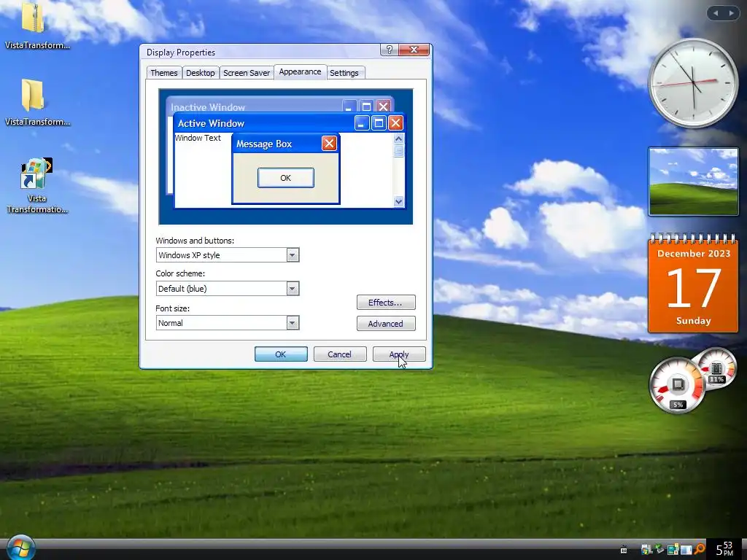This screenshot has width=747, height=560.
Task: Click the Apply button
Action: pyautogui.click(x=399, y=354)
